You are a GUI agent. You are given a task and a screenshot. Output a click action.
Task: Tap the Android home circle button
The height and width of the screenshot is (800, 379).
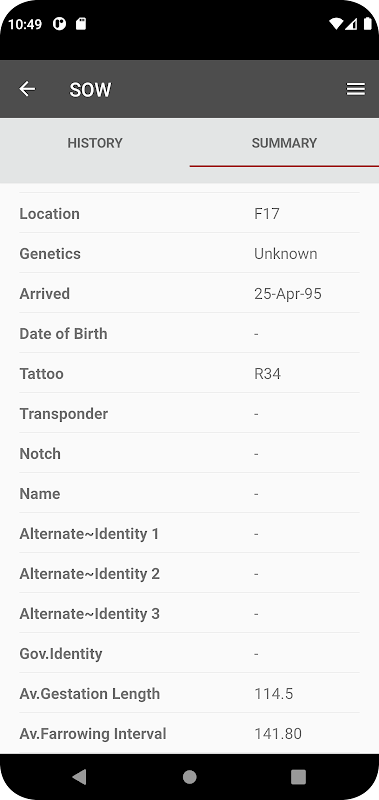(190, 777)
